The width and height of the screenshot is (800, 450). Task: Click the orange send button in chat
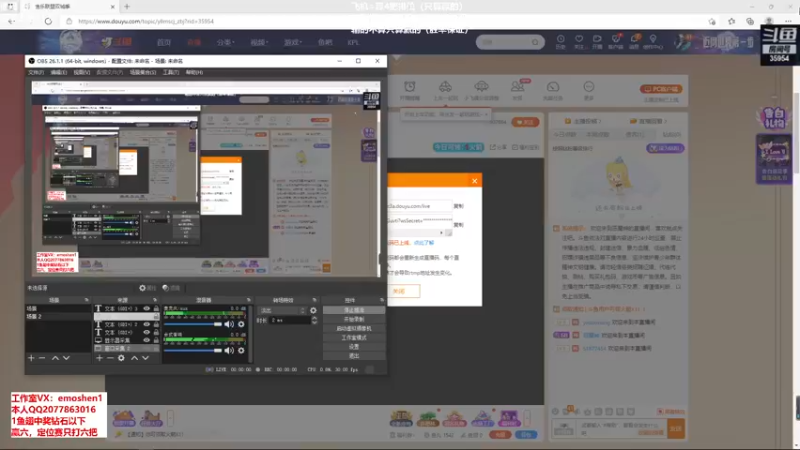pos(676,429)
